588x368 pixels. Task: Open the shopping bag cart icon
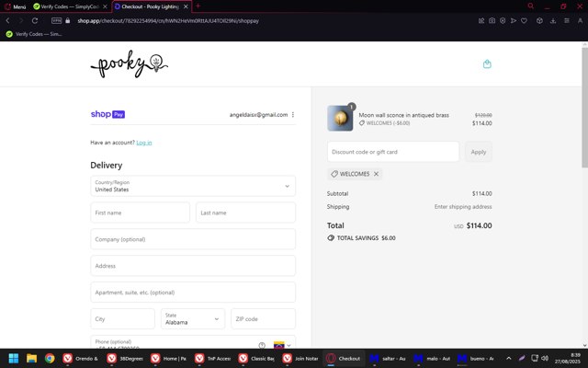pyautogui.click(x=487, y=63)
